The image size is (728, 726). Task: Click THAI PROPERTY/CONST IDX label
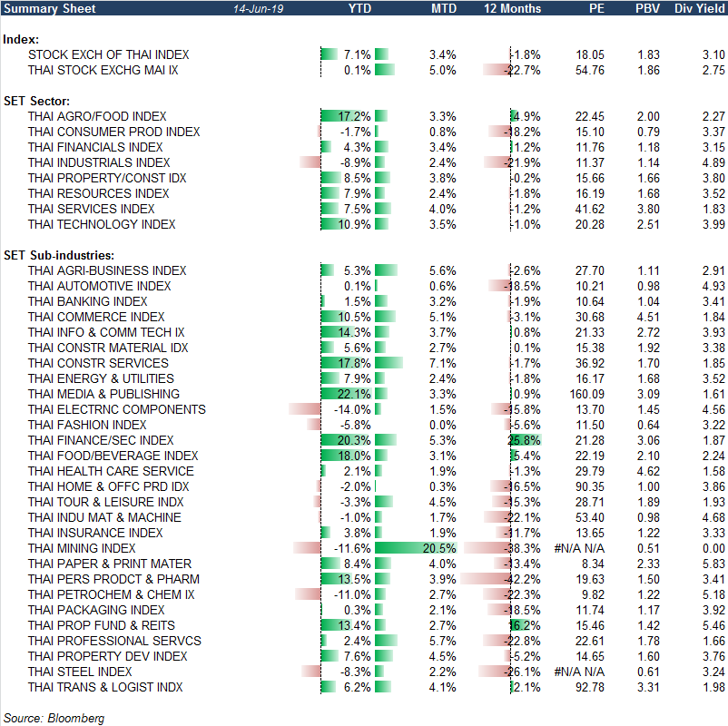pos(107,178)
